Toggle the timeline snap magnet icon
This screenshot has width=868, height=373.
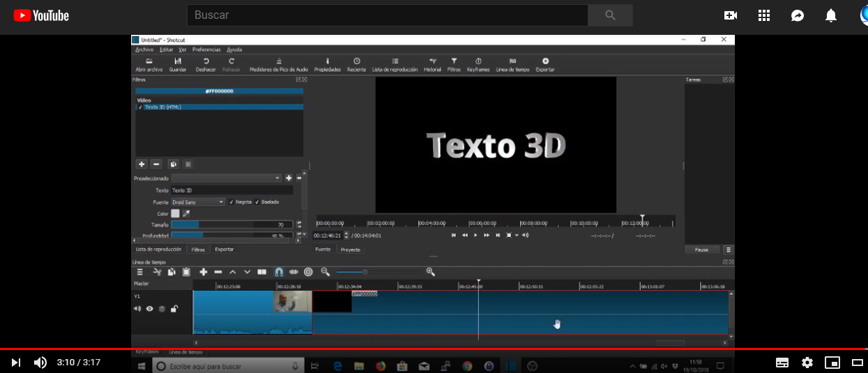pos(279,272)
